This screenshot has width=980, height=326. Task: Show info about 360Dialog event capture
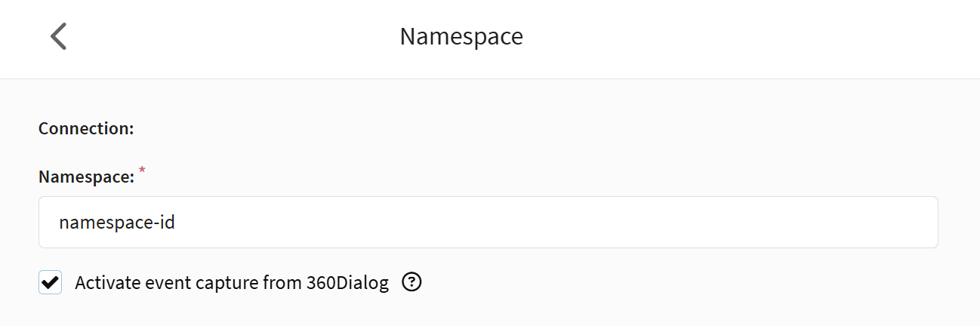coord(411,283)
